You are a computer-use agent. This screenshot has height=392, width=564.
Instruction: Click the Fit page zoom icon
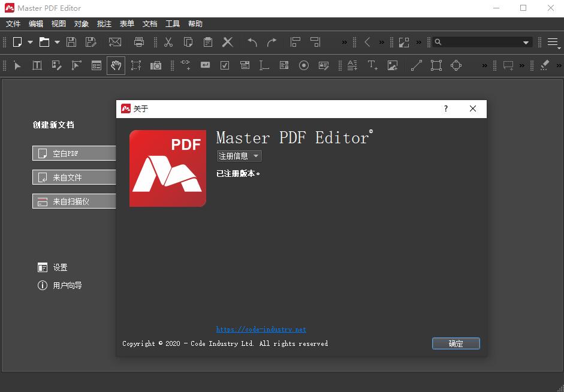click(x=404, y=42)
